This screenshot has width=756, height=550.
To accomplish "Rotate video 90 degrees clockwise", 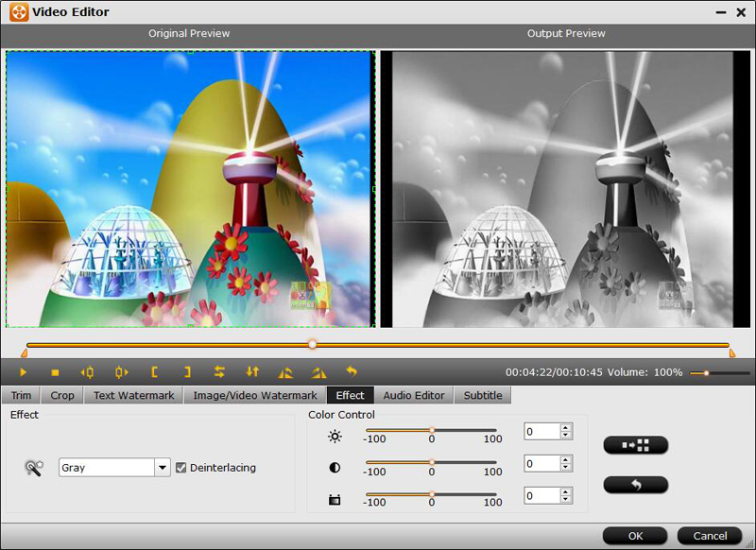I will (318, 372).
